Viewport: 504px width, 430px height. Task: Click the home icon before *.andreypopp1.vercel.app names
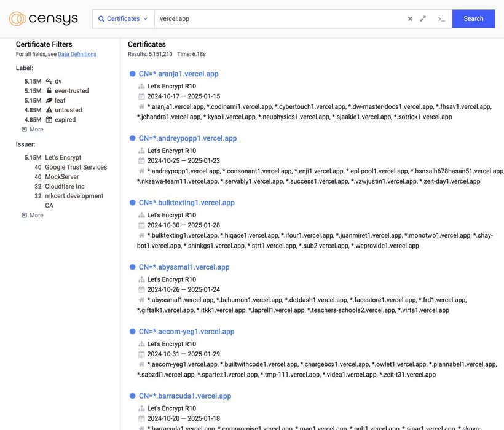click(x=141, y=171)
